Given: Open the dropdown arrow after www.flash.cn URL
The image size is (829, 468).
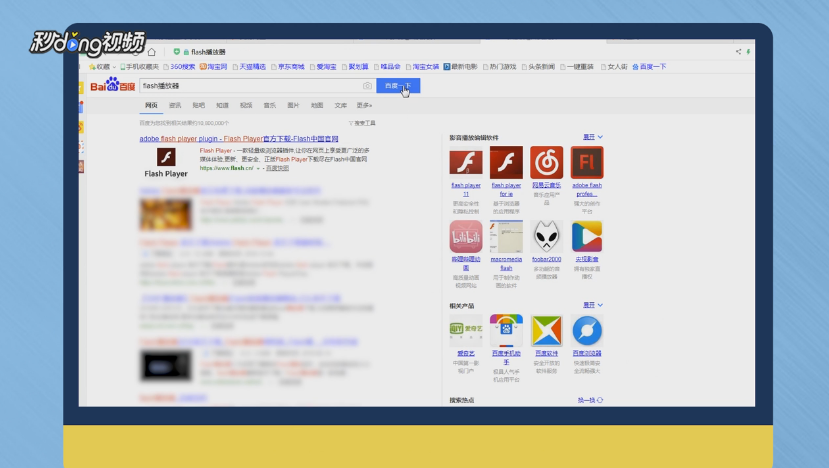Looking at the screenshot, I should click(x=258, y=168).
